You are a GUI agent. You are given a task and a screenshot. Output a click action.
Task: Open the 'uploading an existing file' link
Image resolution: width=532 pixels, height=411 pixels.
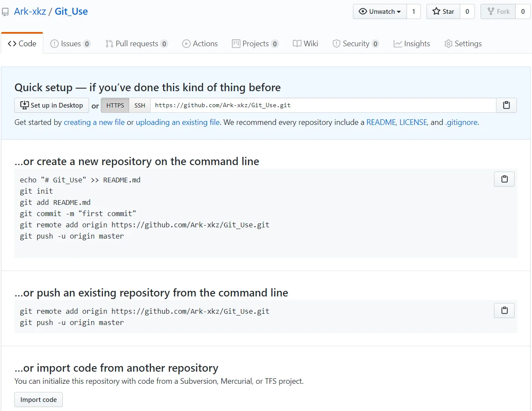pyautogui.click(x=178, y=122)
